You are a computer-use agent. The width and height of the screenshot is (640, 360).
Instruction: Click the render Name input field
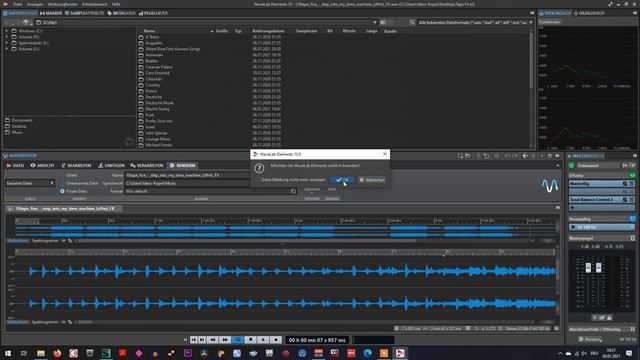(x=188, y=175)
